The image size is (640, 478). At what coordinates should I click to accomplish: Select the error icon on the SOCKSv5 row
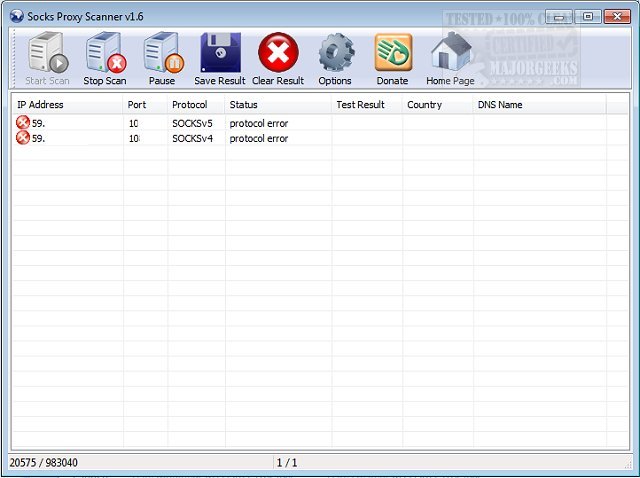(23, 122)
